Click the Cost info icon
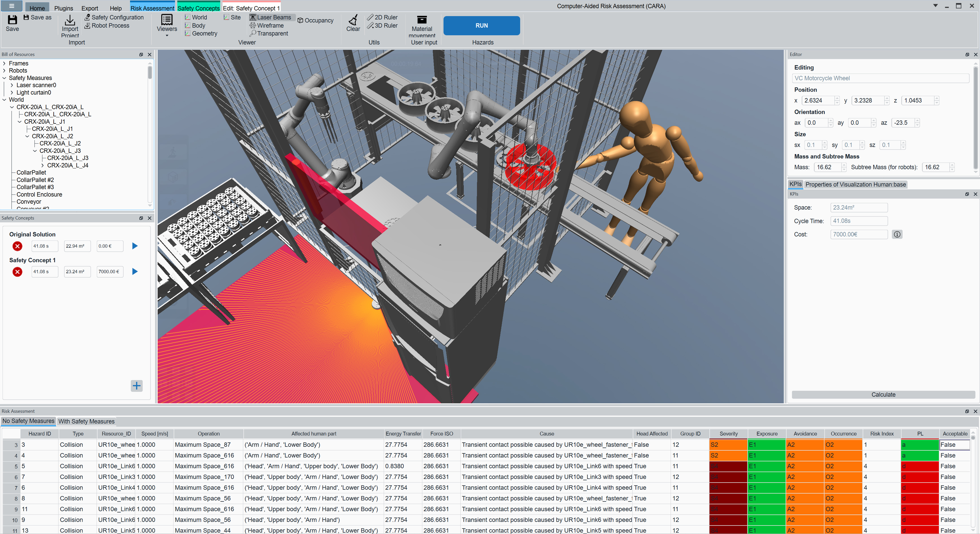The width and height of the screenshot is (980, 534). (x=897, y=235)
